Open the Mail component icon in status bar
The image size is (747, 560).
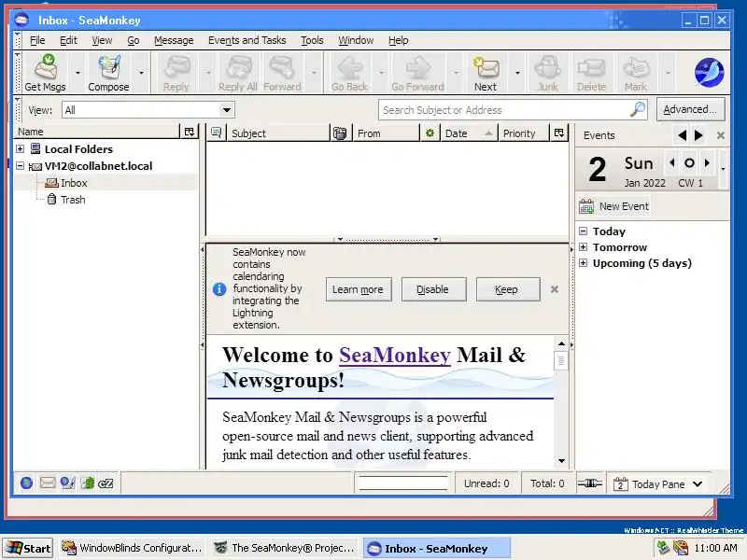click(x=48, y=483)
